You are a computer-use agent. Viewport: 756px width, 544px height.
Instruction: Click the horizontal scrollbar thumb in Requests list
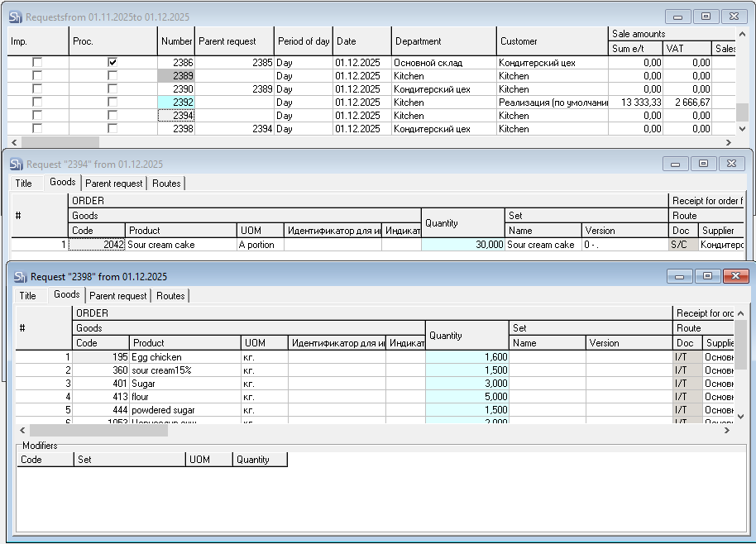(x=59, y=142)
